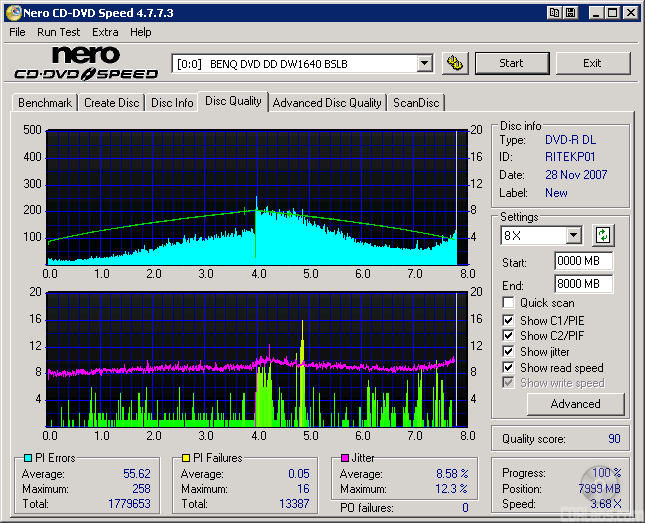Expand the BENQ drive selection dropdown
The width and height of the screenshot is (645, 523).
point(424,63)
